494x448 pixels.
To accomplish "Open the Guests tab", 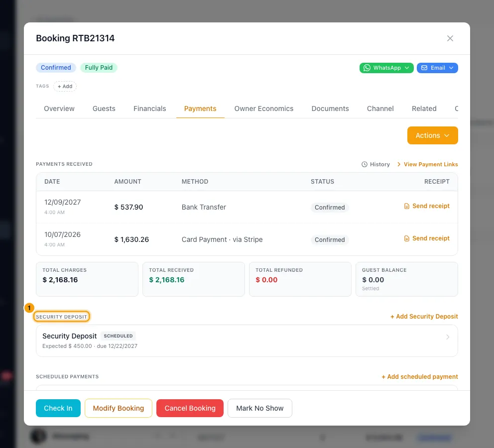I will point(104,109).
